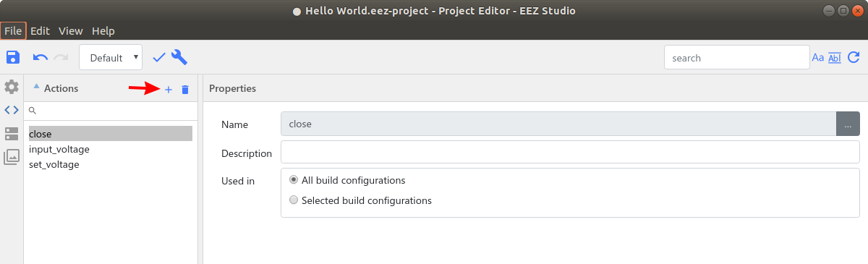
Task: Open the bitmaps section with the image gallery icon
Action: [12, 157]
